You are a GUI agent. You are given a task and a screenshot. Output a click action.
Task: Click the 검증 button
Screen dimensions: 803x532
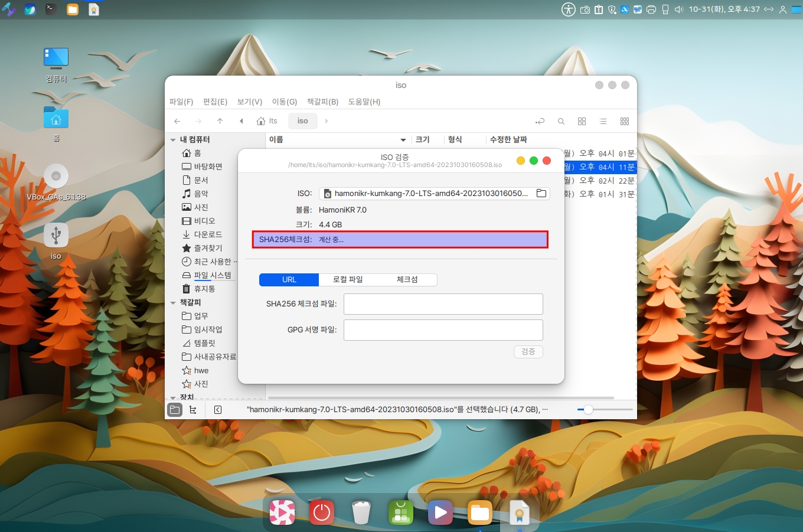(x=528, y=352)
